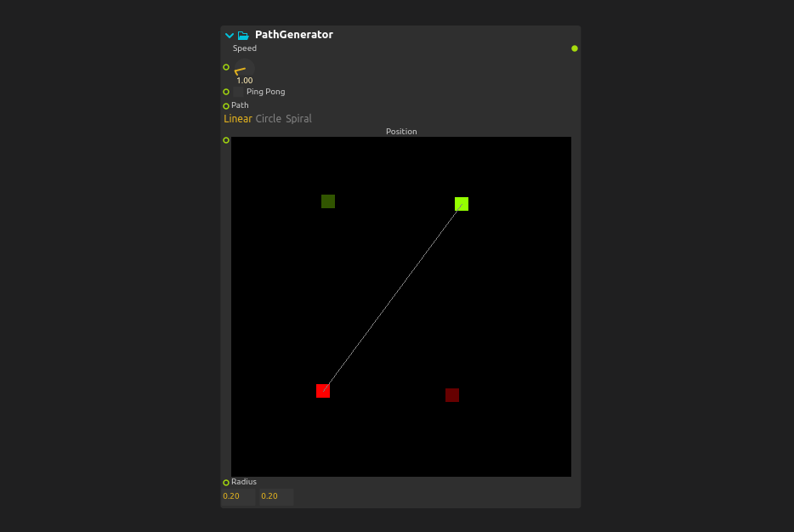Click the Speed input port circle
794x532 pixels.
click(226, 67)
